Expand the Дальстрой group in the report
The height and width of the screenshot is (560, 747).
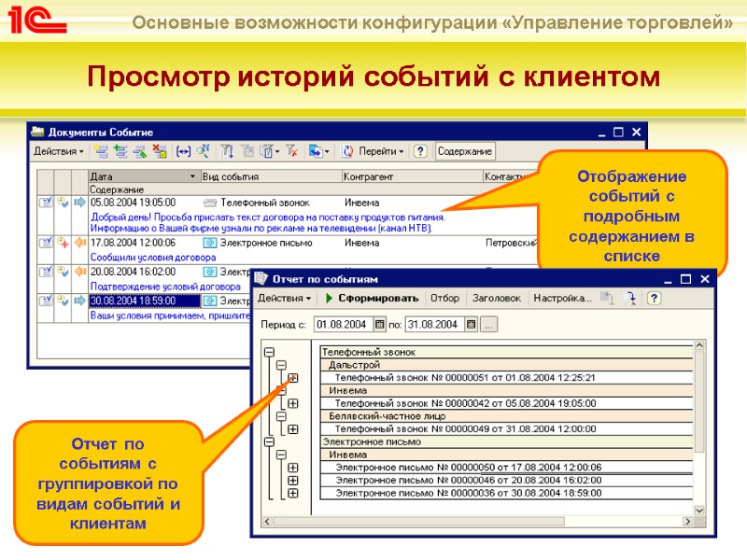coord(291,376)
